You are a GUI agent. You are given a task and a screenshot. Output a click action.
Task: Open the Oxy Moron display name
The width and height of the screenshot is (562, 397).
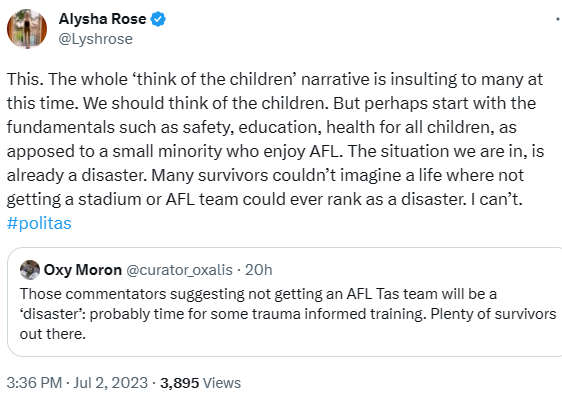click(x=82, y=270)
